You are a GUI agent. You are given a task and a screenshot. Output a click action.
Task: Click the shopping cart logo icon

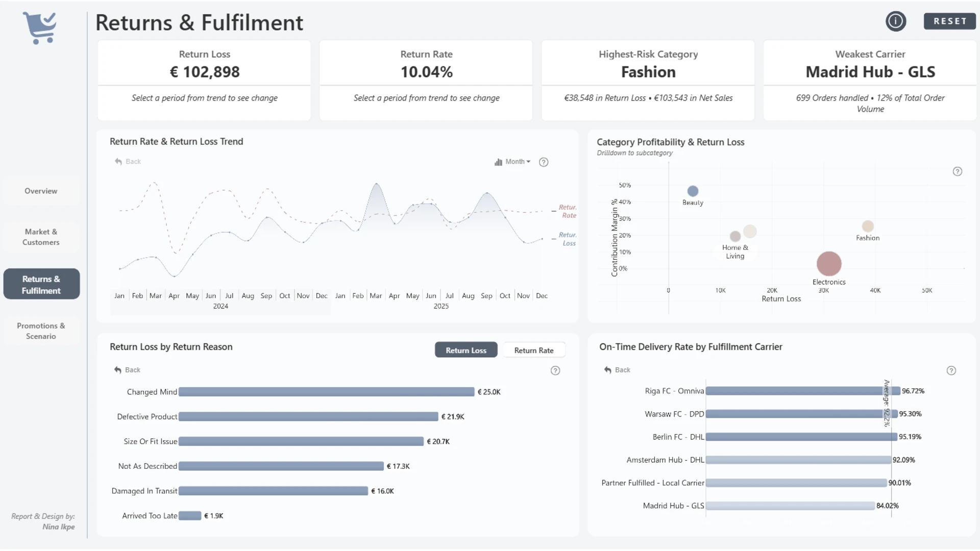point(40,28)
